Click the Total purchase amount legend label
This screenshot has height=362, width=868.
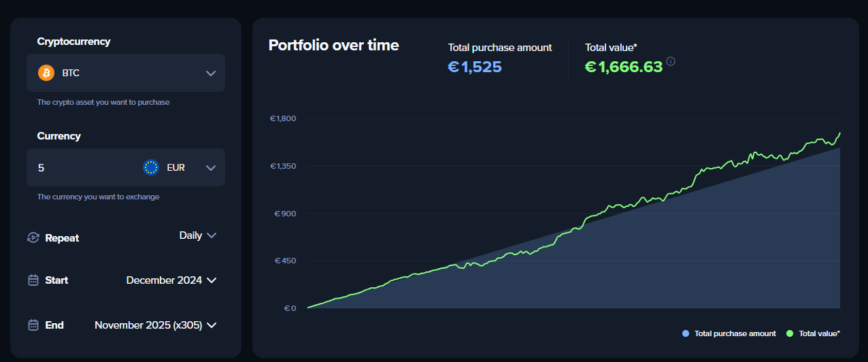tap(735, 333)
